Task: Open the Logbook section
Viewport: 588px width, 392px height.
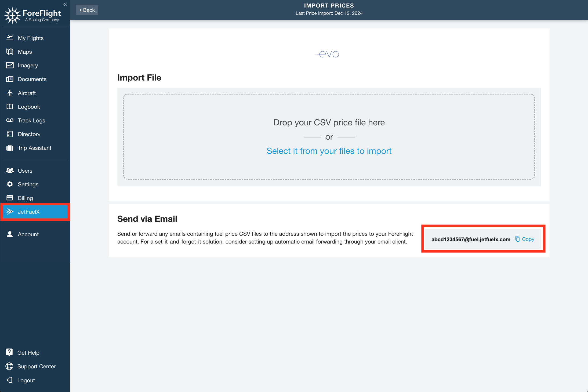Action: click(x=35, y=107)
